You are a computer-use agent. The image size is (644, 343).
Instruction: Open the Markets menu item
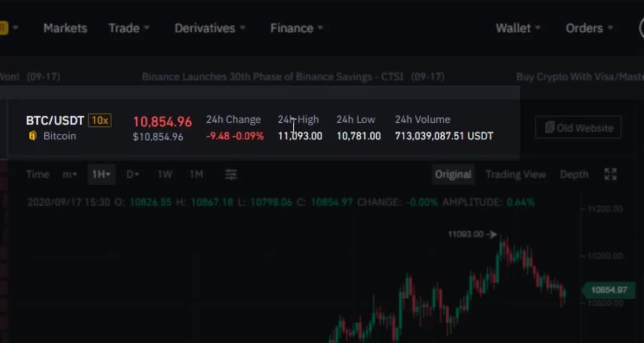[x=65, y=28]
